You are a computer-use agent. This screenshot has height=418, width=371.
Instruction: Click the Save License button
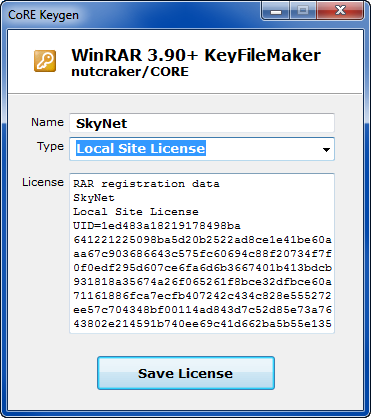(186, 373)
